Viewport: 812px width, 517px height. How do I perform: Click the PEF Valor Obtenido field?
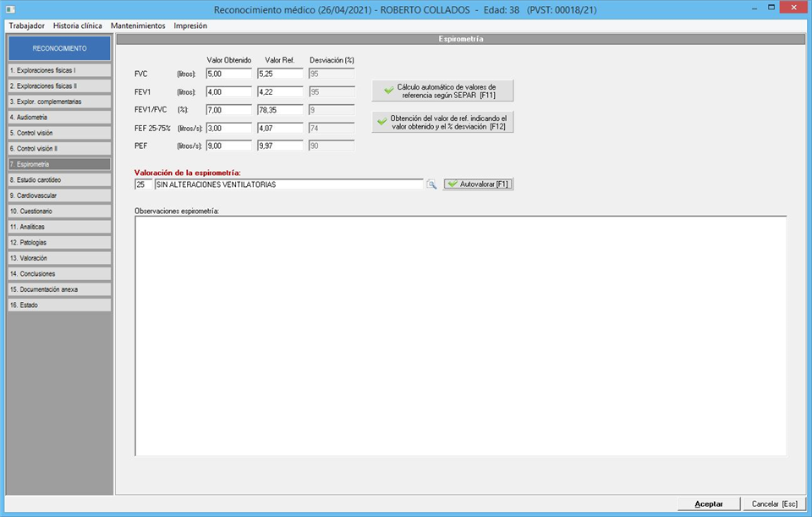[x=229, y=146]
